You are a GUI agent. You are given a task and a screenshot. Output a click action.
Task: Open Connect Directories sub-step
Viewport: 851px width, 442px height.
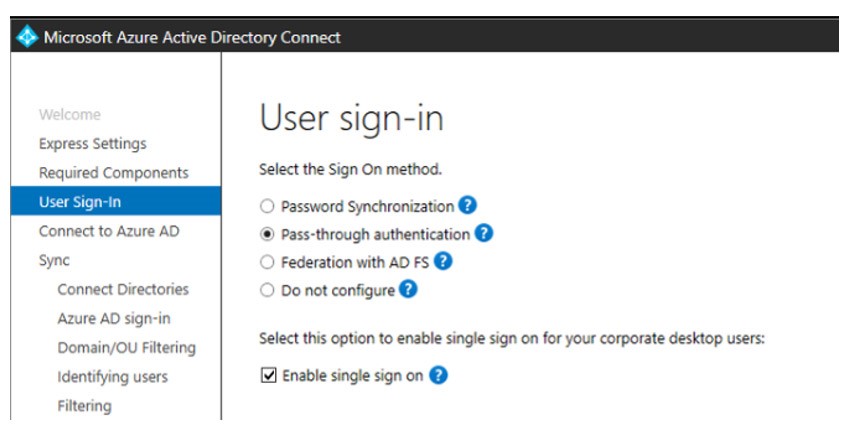[123, 289]
